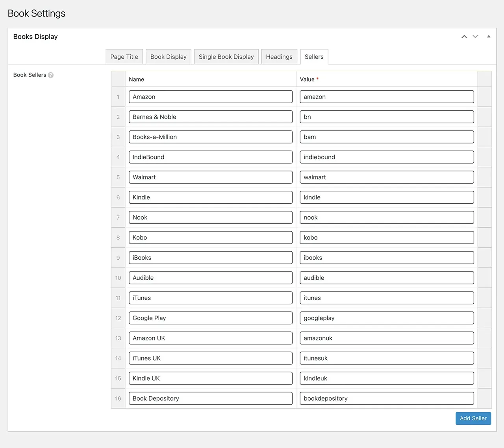Select the Single Book Display tab
504x448 pixels.
tap(226, 56)
